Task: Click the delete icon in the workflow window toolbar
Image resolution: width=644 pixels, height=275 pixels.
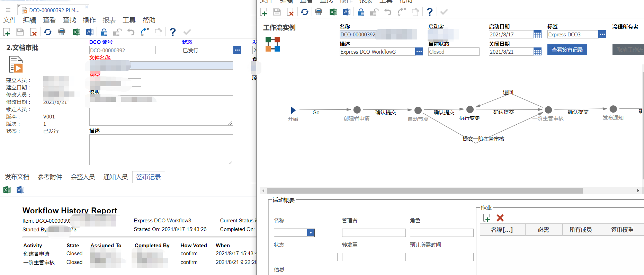Action: [x=290, y=12]
